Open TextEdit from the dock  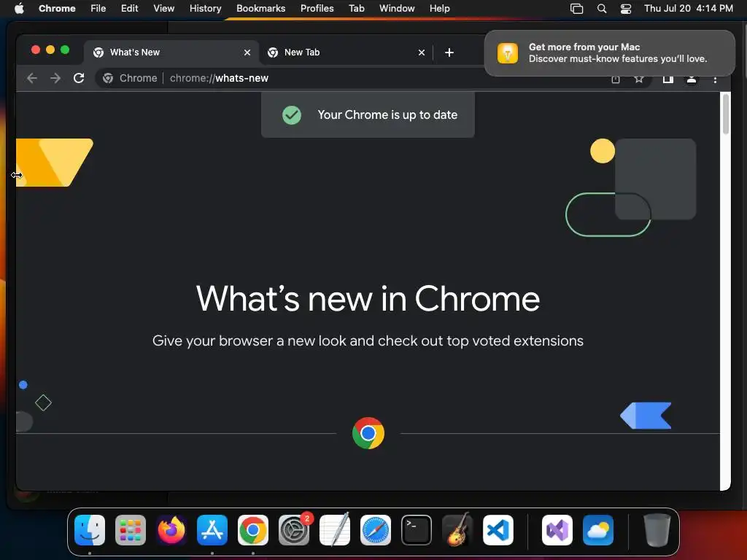[334, 530]
